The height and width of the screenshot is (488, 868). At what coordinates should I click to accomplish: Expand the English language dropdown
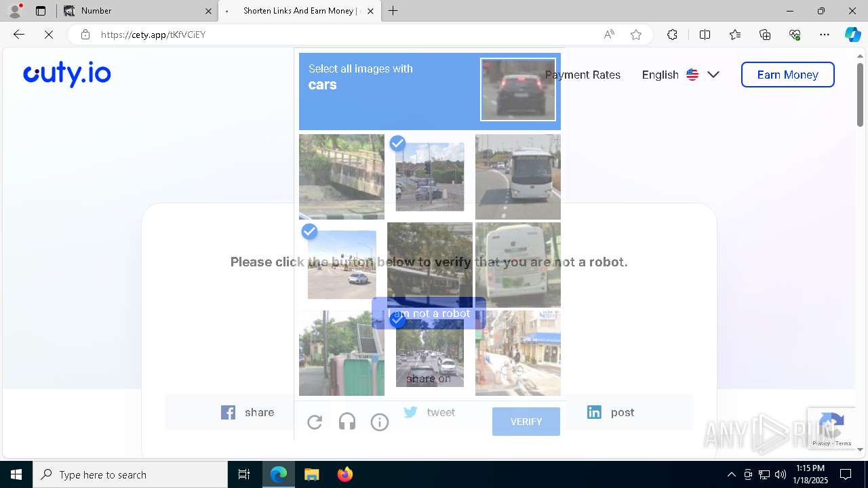681,75
